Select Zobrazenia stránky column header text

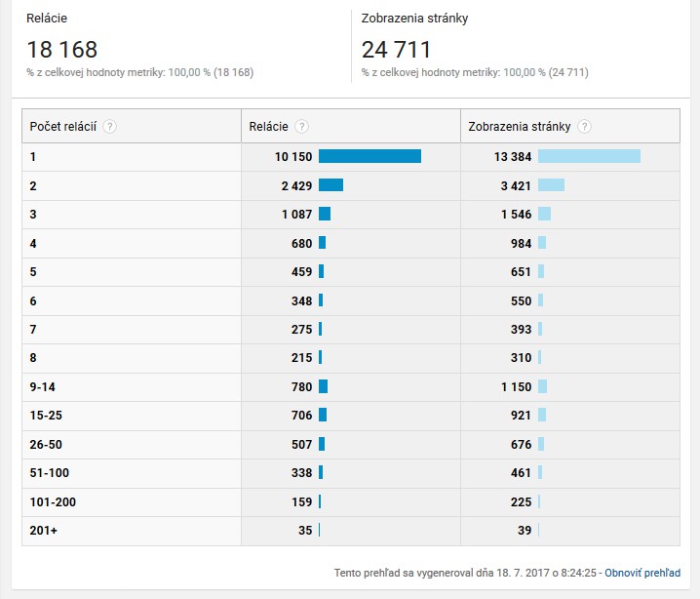pos(520,127)
